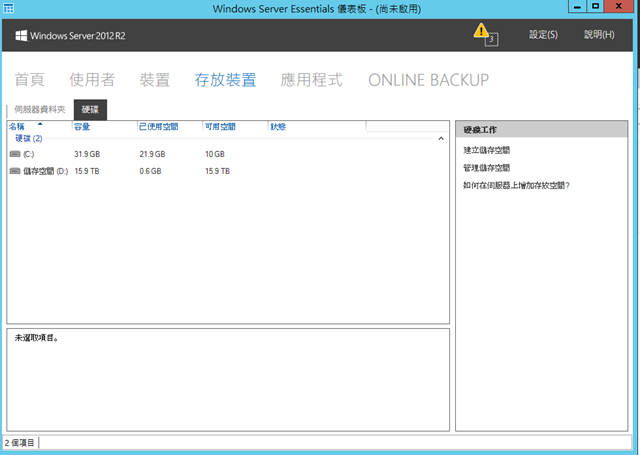Click 建立儲存空間 create storage space link

(487, 150)
